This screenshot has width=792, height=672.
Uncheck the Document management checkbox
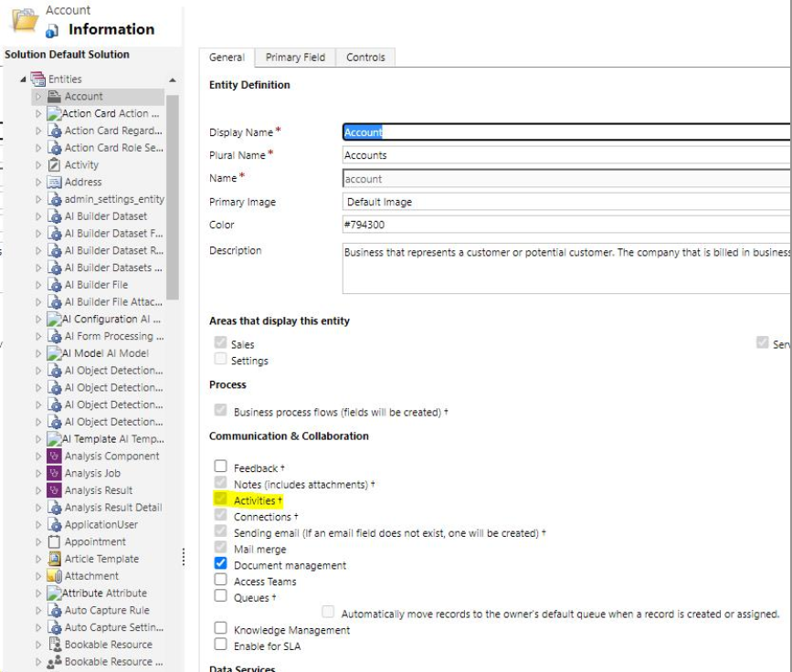220,563
